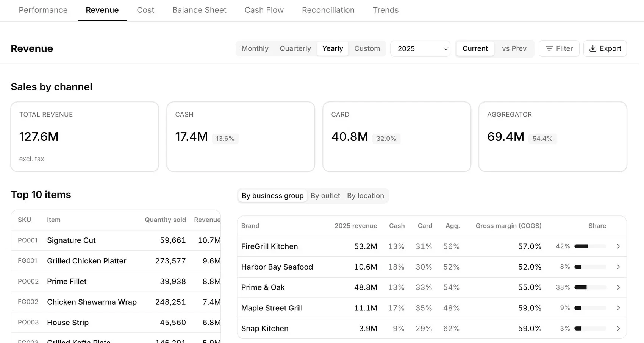Select the Signature Cut item row
This screenshot has height=343, width=644.
pos(116,240)
